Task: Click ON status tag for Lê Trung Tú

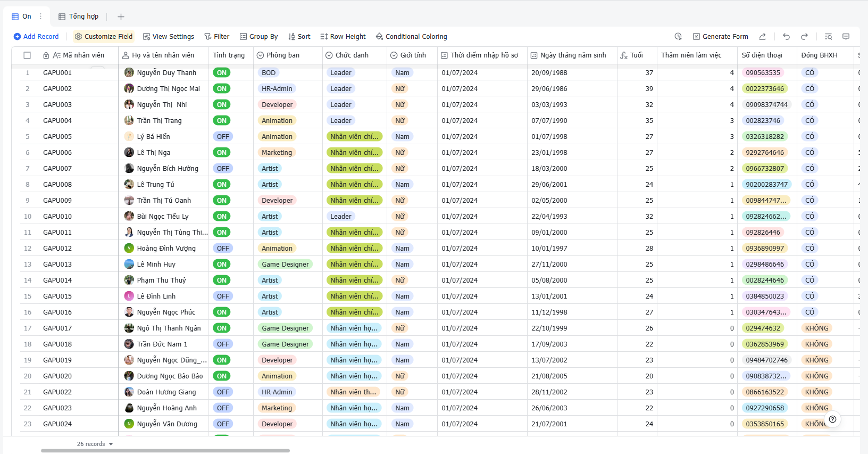Action: pyautogui.click(x=222, y=184)
